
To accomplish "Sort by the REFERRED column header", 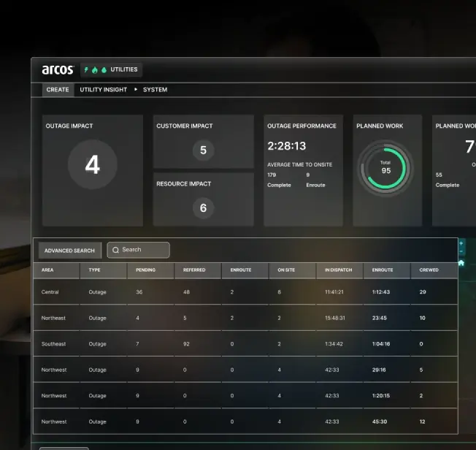I will pos(198,270).
